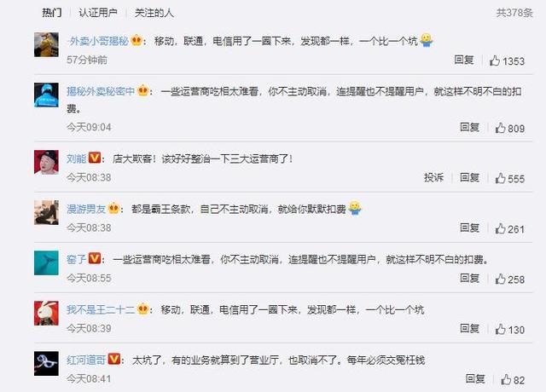Reply to 外卖小哥揭秘's comment

pos(464,60)
